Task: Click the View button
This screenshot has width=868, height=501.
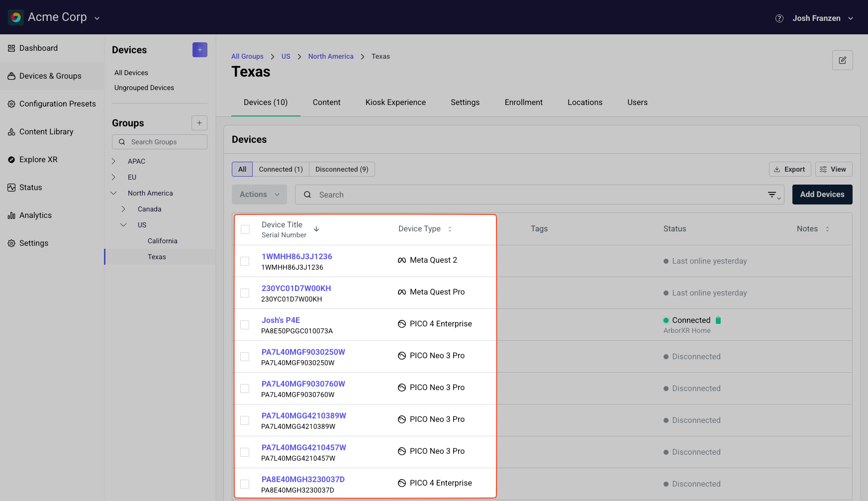Action: point(834,169)
